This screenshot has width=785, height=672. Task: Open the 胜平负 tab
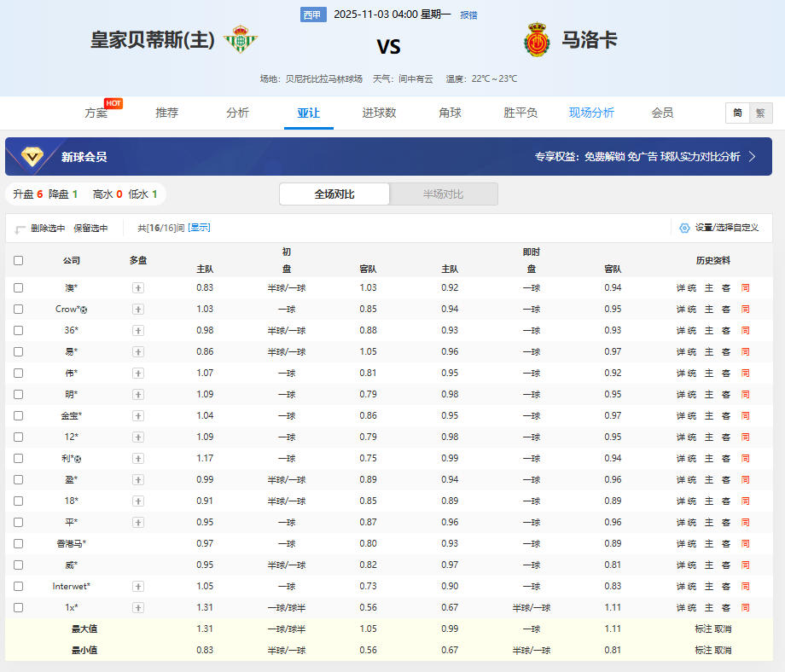[520, 113]
